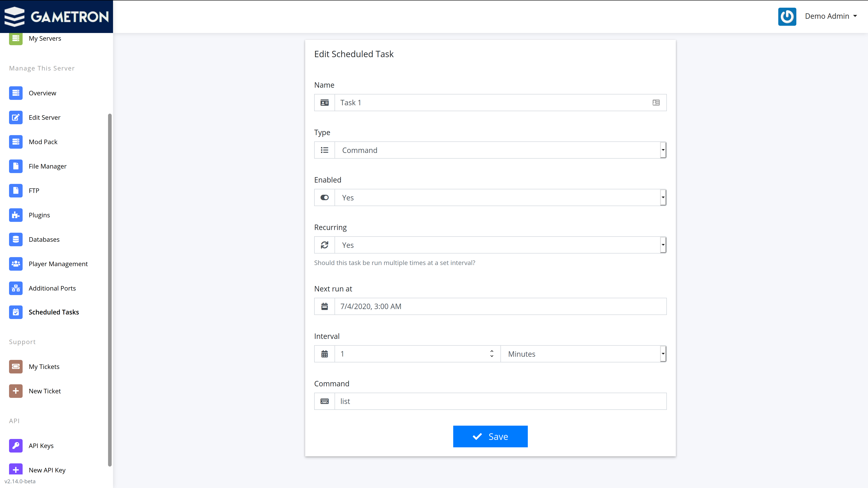The height and width of the screenshot is (488, 868).
Task: Expand the Demo Admin user menu
Action: point(831,16)
